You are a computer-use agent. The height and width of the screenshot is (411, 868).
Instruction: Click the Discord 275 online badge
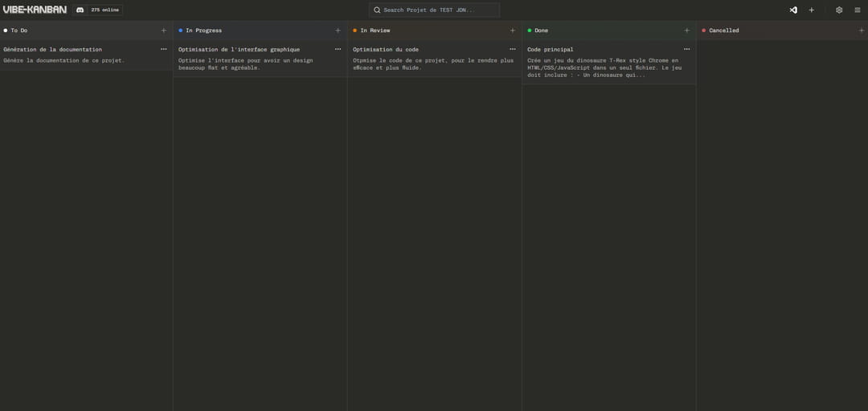[x=97, y=10]
